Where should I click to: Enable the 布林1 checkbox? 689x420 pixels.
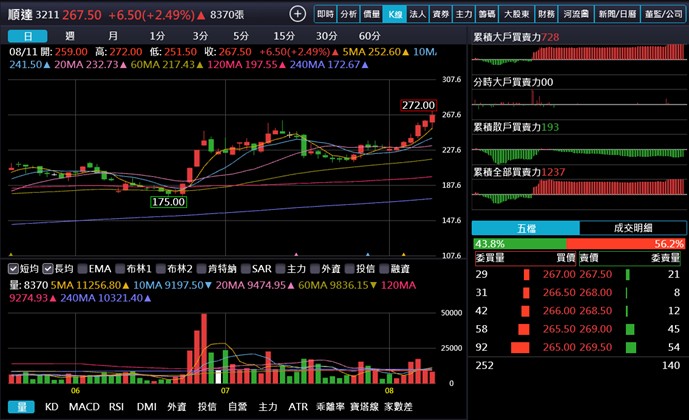(x=120, y=268)
